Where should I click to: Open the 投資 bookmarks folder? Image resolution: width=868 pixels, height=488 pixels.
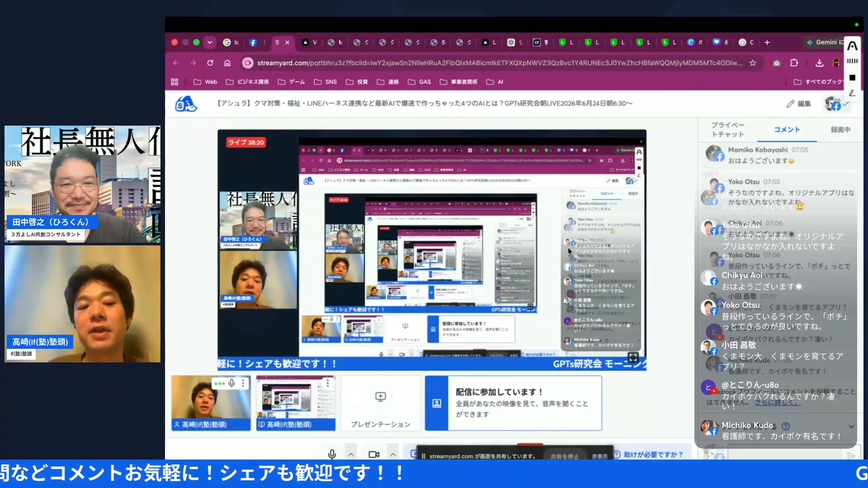tap(357, 82)
